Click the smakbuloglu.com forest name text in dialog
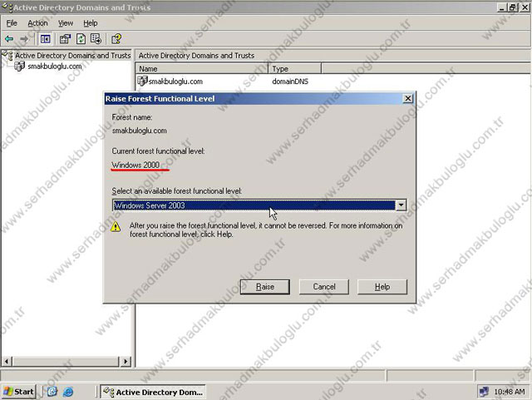532x400 pixels. tap(139, 131)
